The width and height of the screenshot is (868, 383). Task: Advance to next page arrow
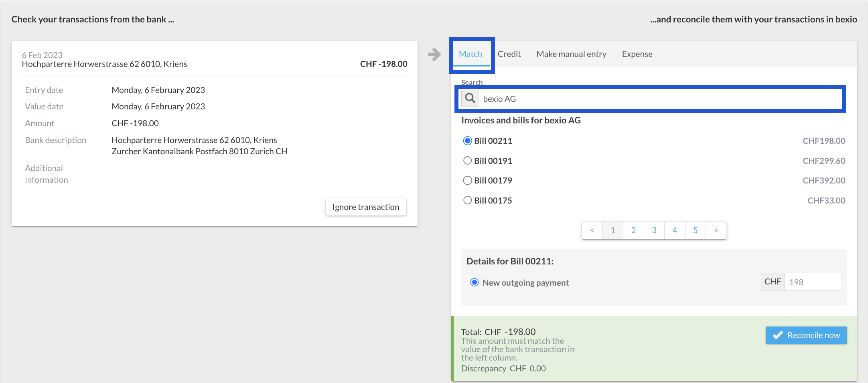(716, 230)
